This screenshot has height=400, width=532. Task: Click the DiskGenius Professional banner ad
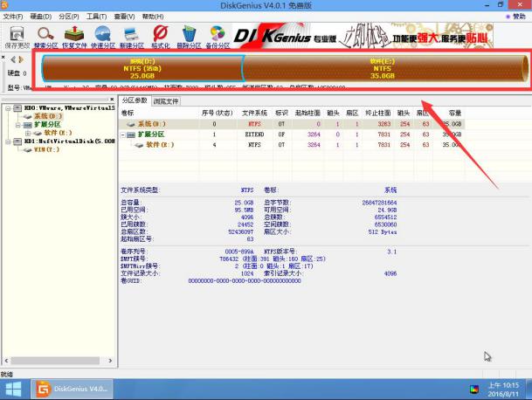363,36
